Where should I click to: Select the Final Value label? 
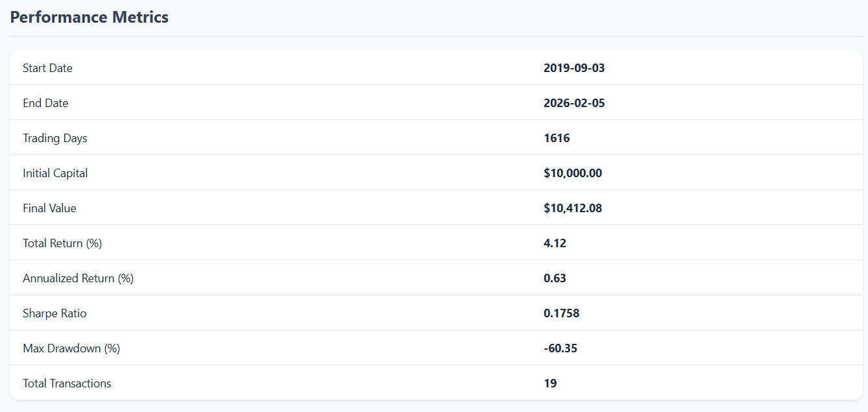[49, 208]
